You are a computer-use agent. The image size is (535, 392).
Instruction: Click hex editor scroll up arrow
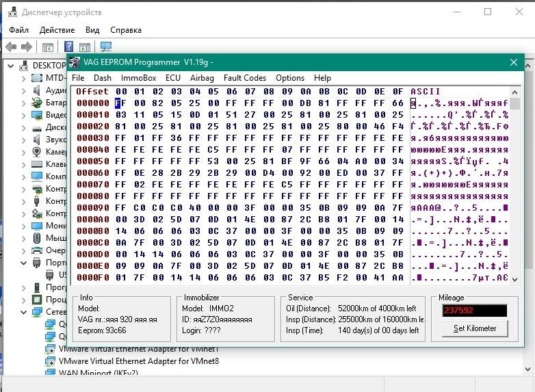point(515,92)
